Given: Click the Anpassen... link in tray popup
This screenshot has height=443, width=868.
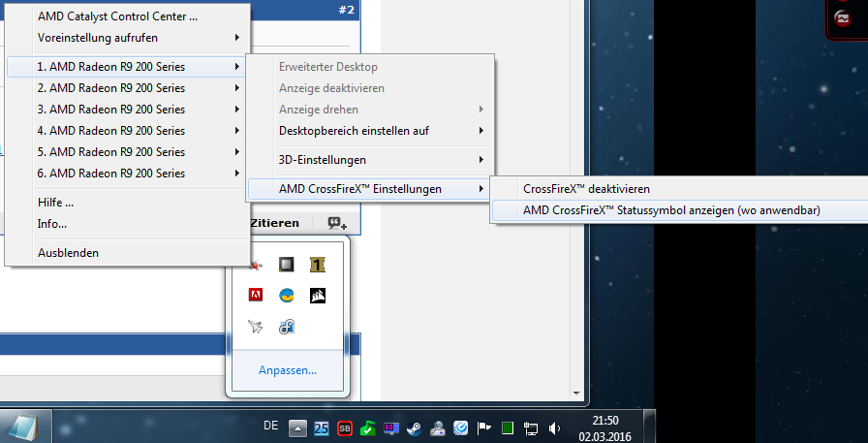Looking at the screenshot, I should pyautogui.click(x=288, y=370).
